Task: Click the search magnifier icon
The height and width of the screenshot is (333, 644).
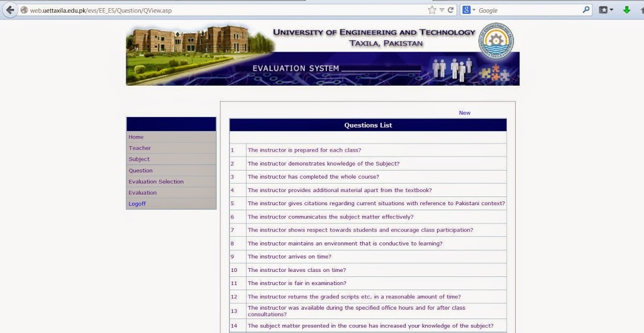Action: pyautogui.click(x=586, y=10)
